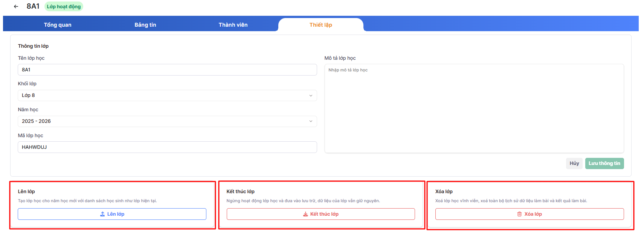
Task: Click the download icon on Kết thúc lớp
Action: pos(305,214)
